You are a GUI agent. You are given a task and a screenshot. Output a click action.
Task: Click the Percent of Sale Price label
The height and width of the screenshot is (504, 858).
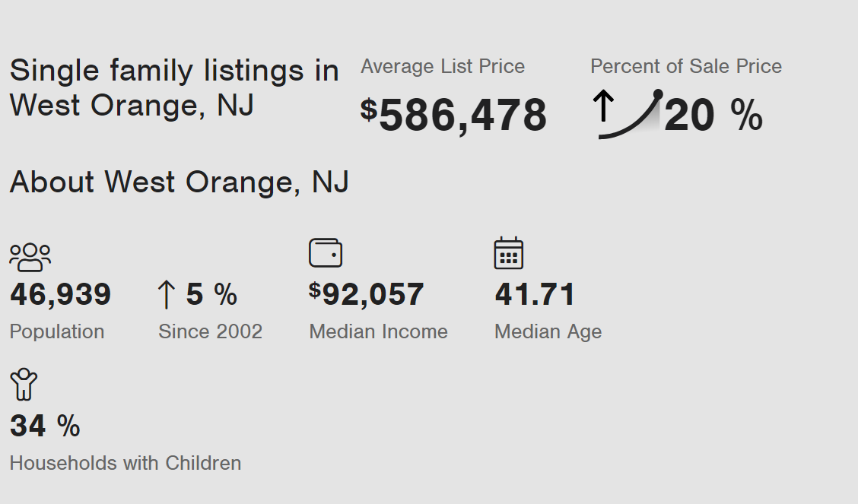[x=686, y=66]
